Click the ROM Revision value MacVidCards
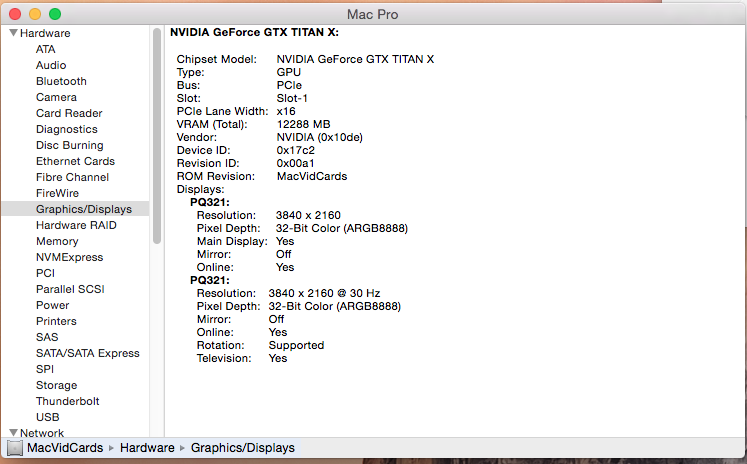747x464 pixels. click(312, 176)
